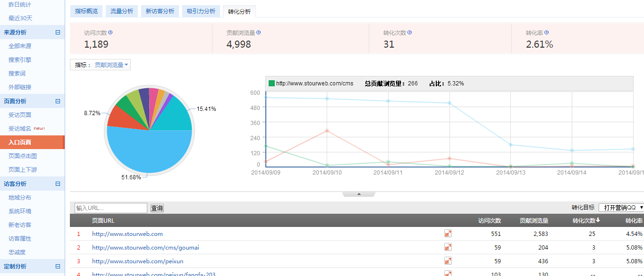Switch to the 流量分析 tab

click(121, 11)
